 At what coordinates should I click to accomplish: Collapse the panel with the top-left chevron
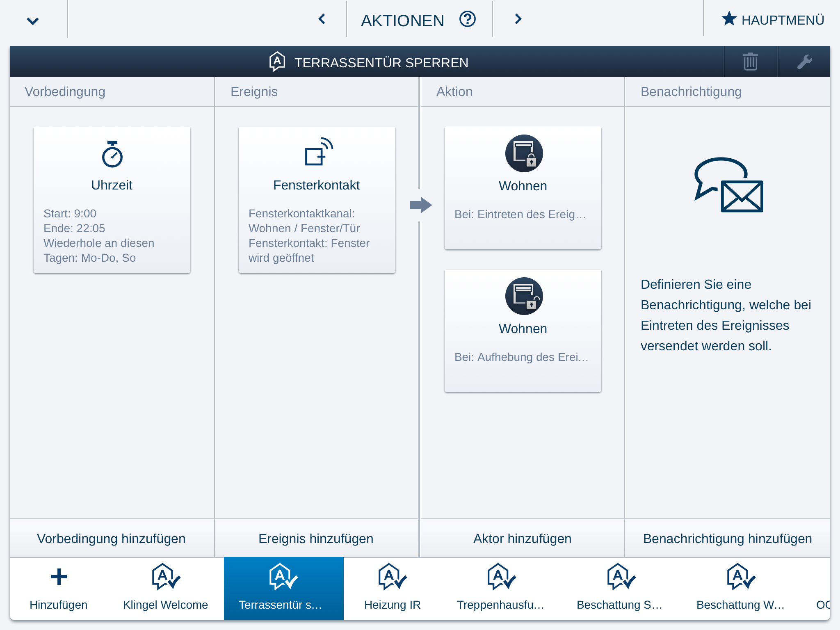tap(33, 21)
